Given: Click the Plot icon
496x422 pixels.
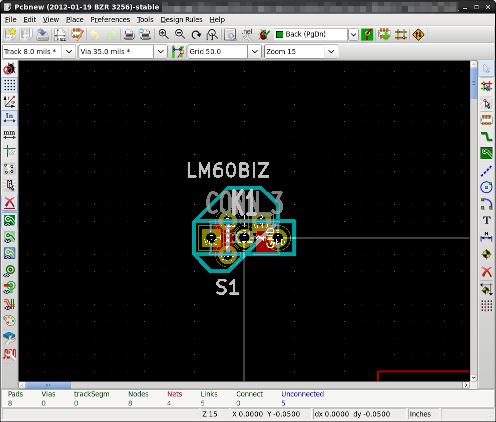Looking at the screenshot, I should pos(145,34).
